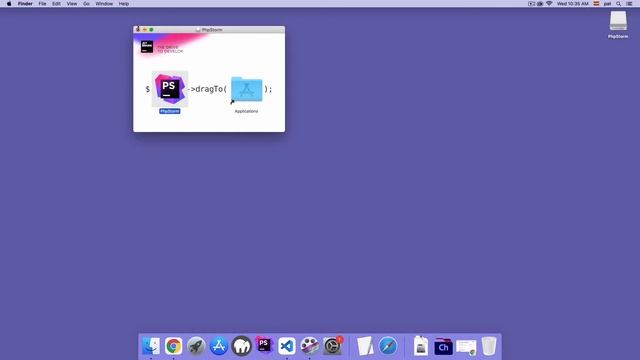The height and width of the screenshot is (360, 640).
Task: Click the user name in menu bar
Action: pyautogui.click(x=607, y=4)
